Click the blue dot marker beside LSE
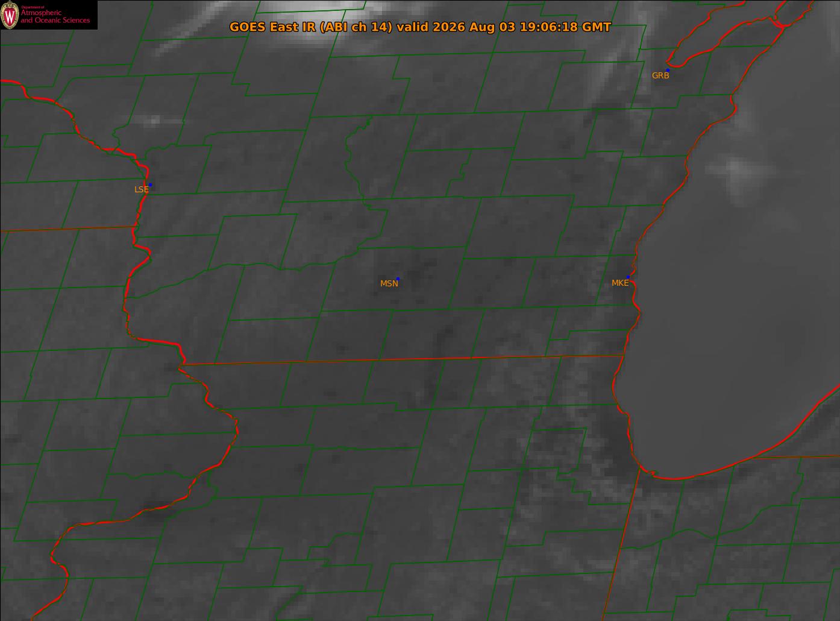 tap(150, 184)
